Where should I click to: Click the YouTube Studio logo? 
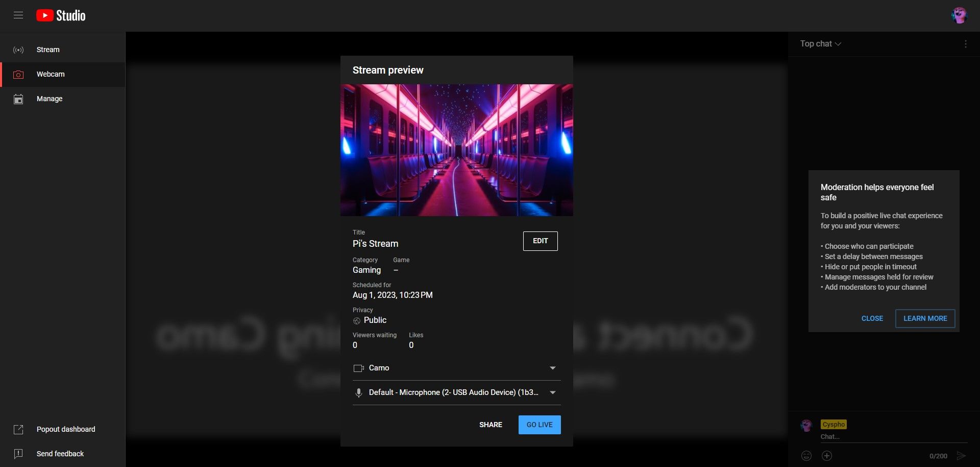pos(60,15)
